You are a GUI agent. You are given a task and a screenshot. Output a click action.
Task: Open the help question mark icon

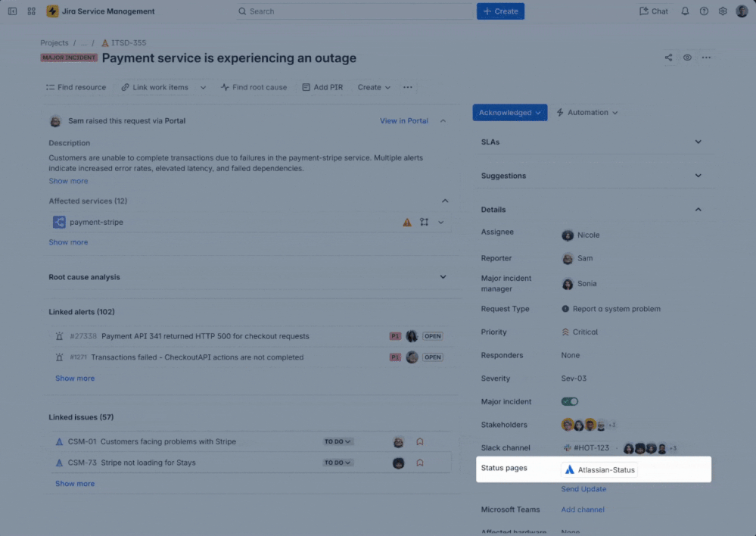tap(704, 11)
